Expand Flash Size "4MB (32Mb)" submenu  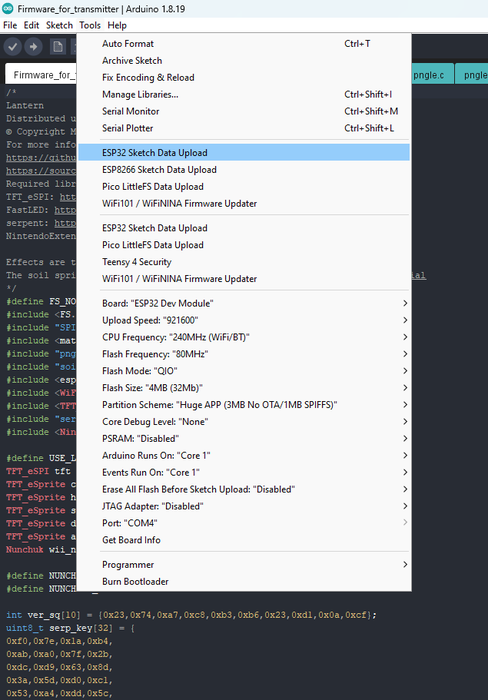point(244,388)
